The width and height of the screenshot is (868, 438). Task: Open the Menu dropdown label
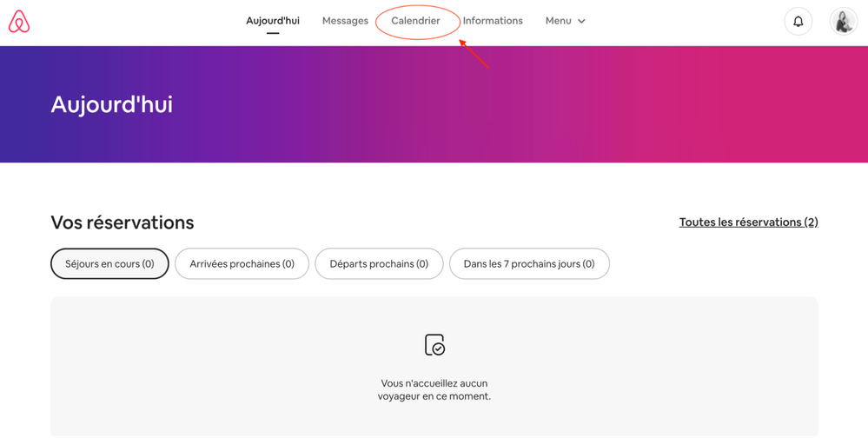point(558,21)
